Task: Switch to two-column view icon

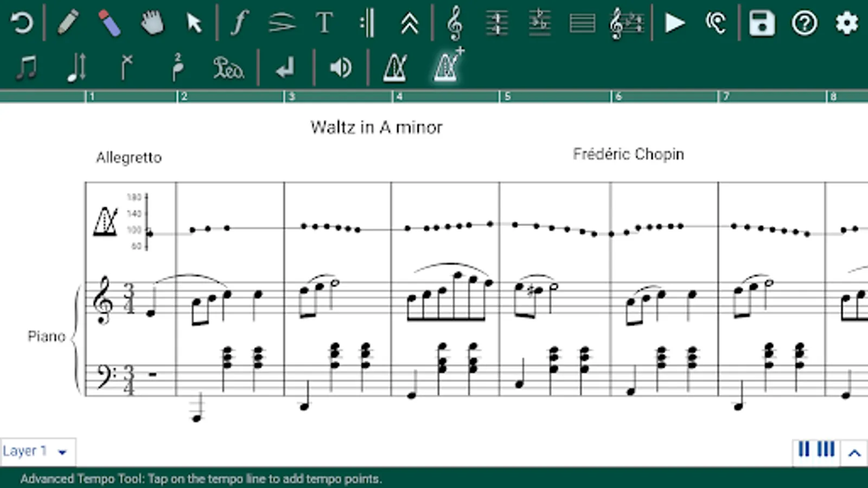Action: click(x=803, y=450)
